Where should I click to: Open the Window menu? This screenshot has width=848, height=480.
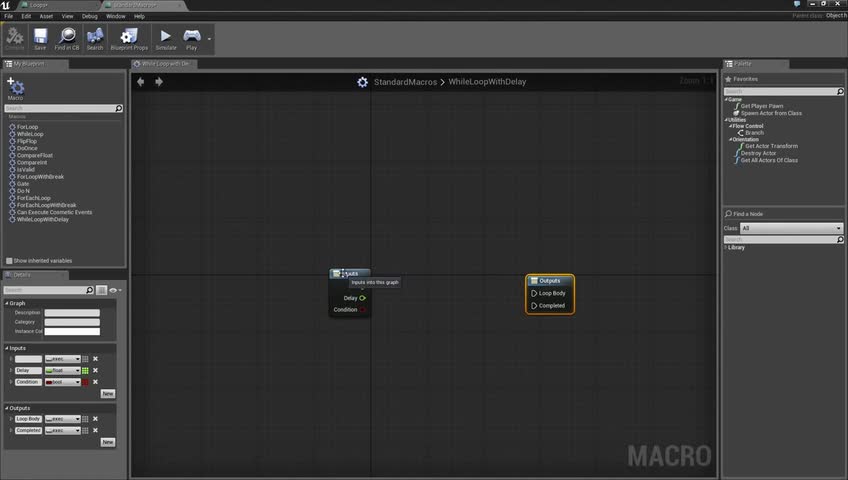(x=115, y=16)
